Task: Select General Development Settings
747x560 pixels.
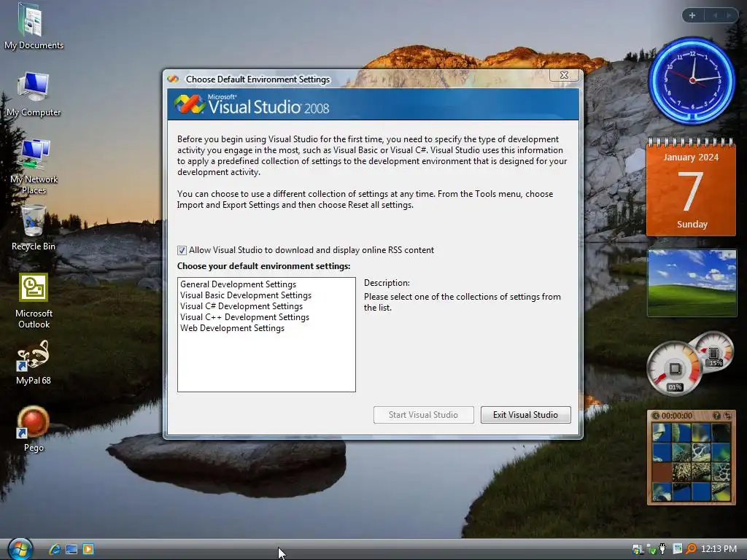Action: [239, 284]
